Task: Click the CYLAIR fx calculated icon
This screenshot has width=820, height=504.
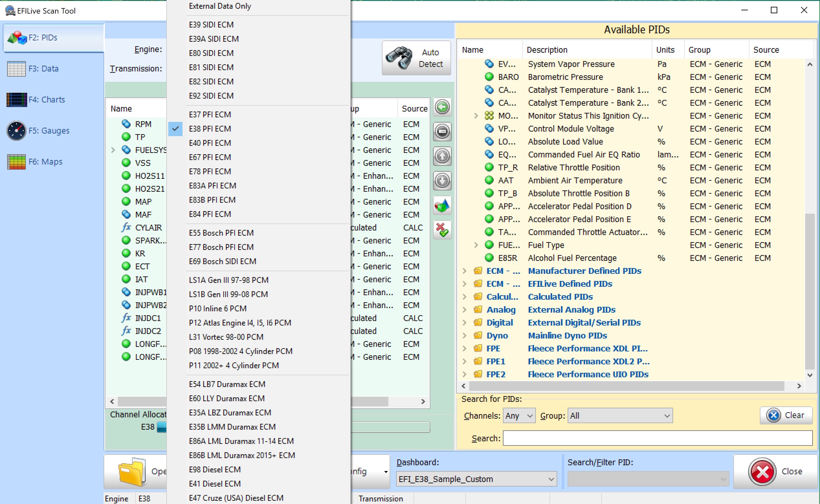Action: [x=126, y=228]
